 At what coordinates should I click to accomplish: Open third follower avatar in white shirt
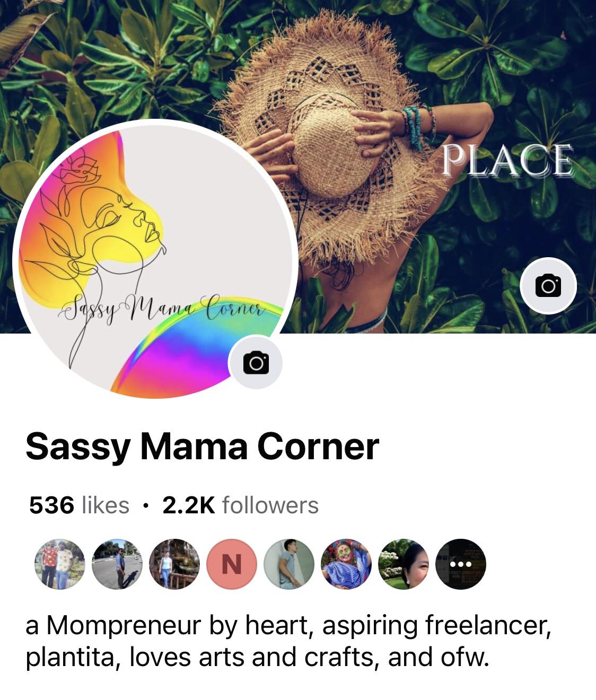(x=174, y=564)
